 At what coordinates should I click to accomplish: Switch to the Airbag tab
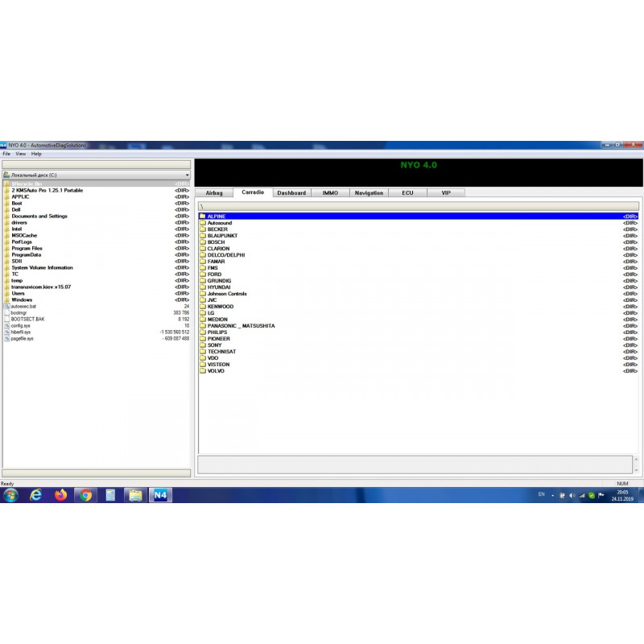coord(214,193)
